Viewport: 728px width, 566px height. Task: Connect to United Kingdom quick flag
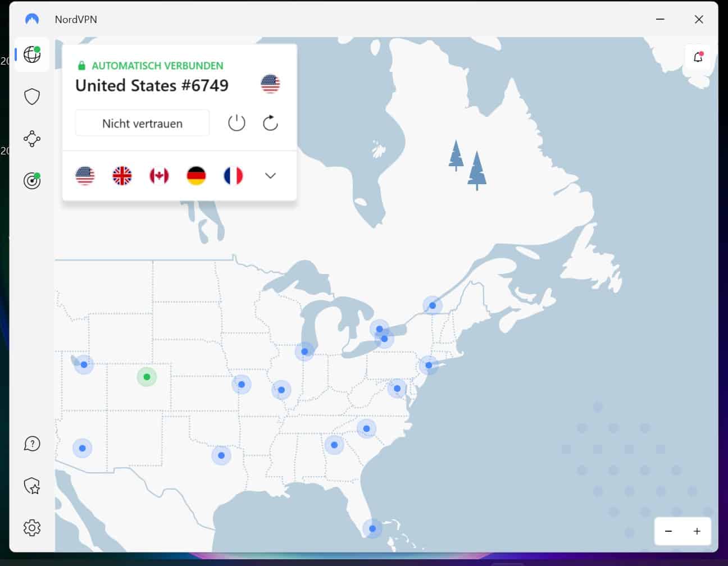tap(122, 176)
